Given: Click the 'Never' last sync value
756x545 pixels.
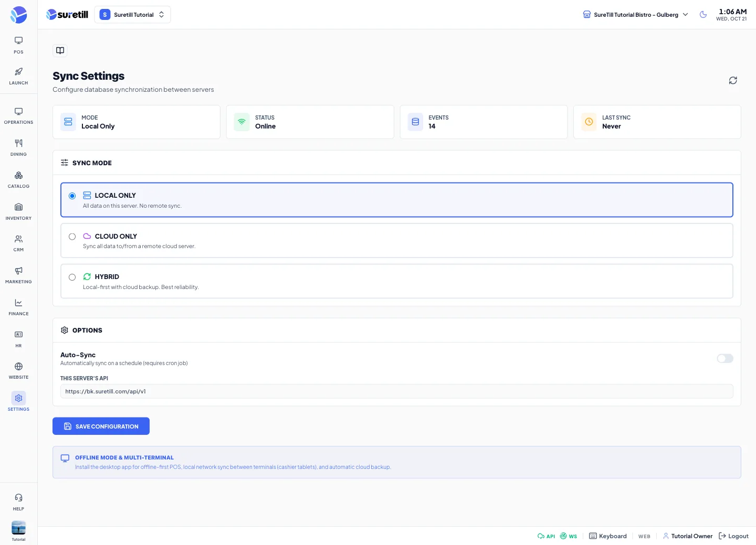Looking at the screenshot, I should 612,126.
